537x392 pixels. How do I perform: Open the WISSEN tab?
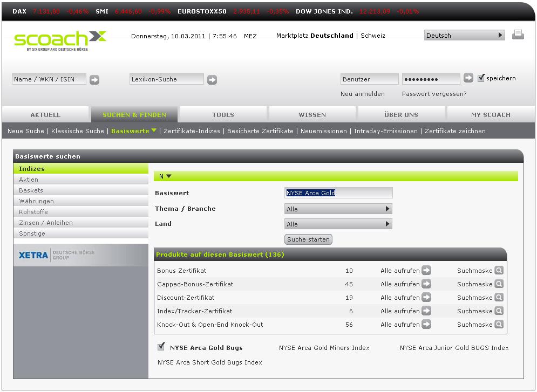tap(312, 115)
